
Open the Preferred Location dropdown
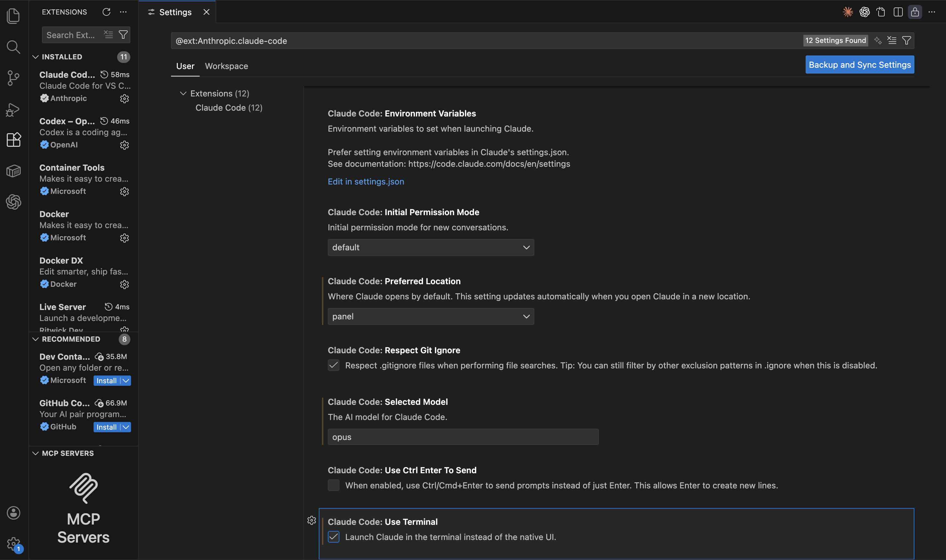point(430,316)
